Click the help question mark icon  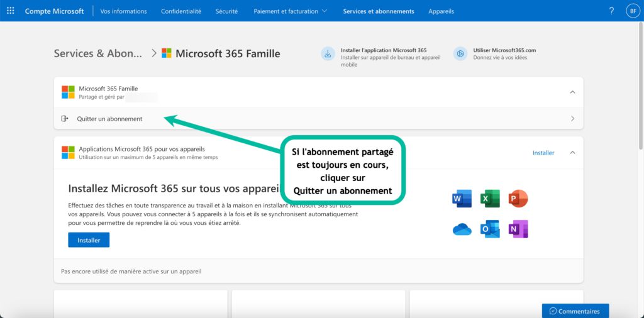[x=611, y=11]
